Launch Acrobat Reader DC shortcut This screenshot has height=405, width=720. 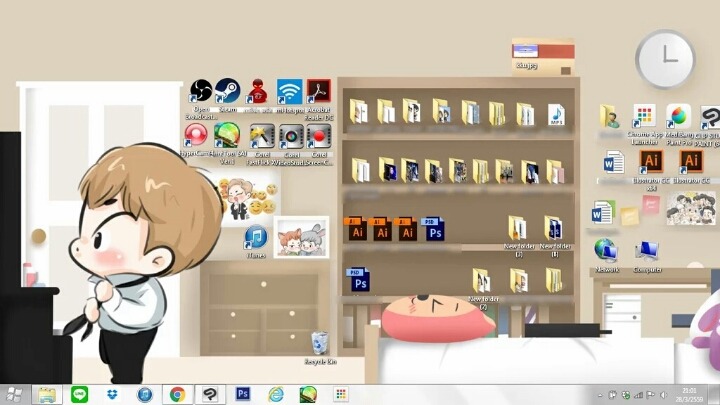tap(319, 91)
